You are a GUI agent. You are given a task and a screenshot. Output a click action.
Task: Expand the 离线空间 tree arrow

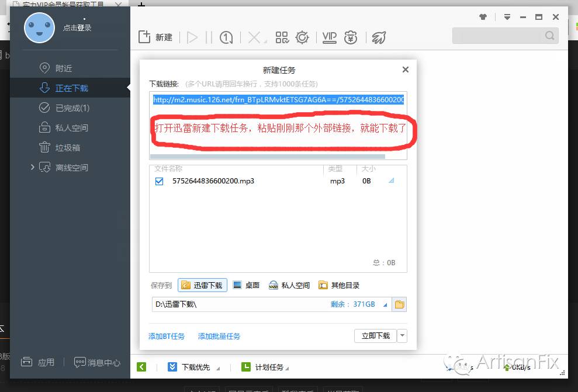click(33, 167)
